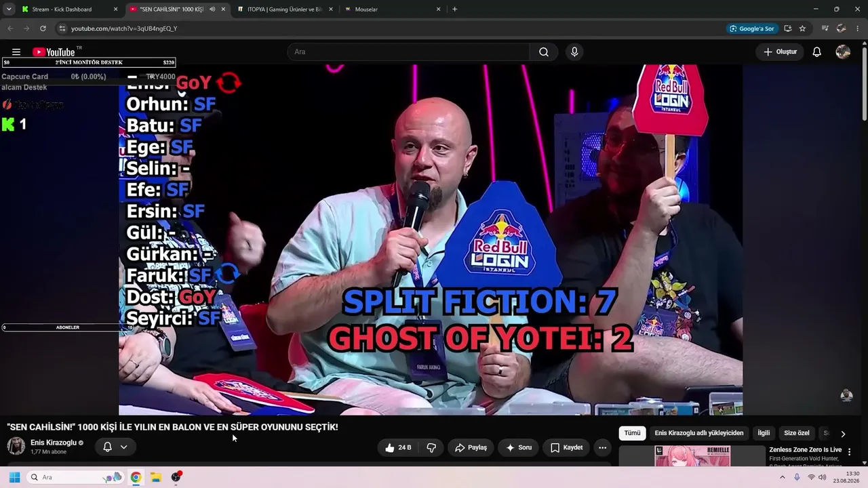Click the Soru ask button
Screen dimensions: 868x488
pos(519,447)
